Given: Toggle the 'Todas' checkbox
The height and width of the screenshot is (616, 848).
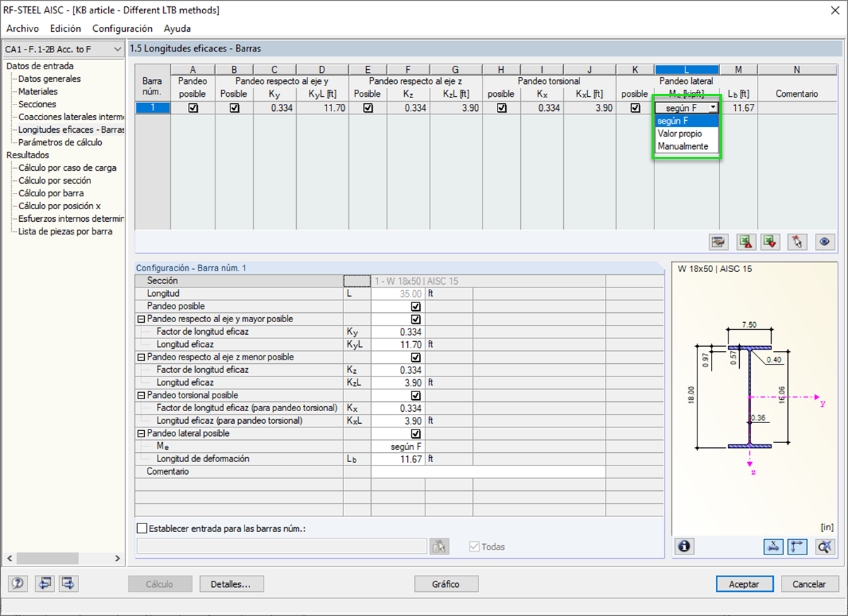Looking at the screenshot, I should pos(474,547).
